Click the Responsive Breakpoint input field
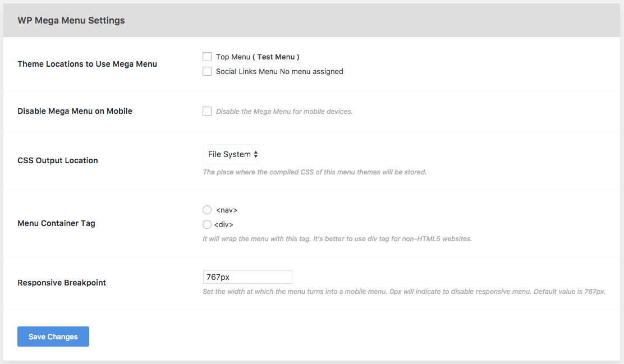 tap(247, 277)
